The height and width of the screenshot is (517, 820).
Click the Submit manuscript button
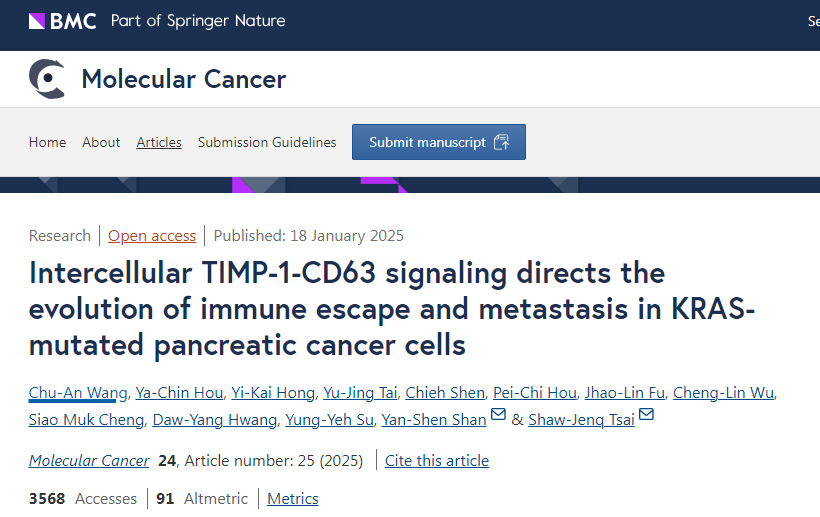click(x=438, y=142)
